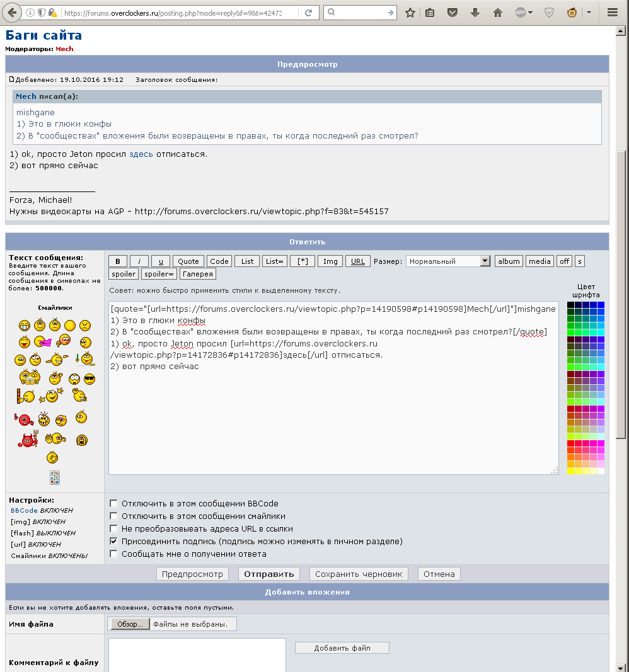Insert the sunglasses cool smiley
629x672 pixels.
(89, 379)
